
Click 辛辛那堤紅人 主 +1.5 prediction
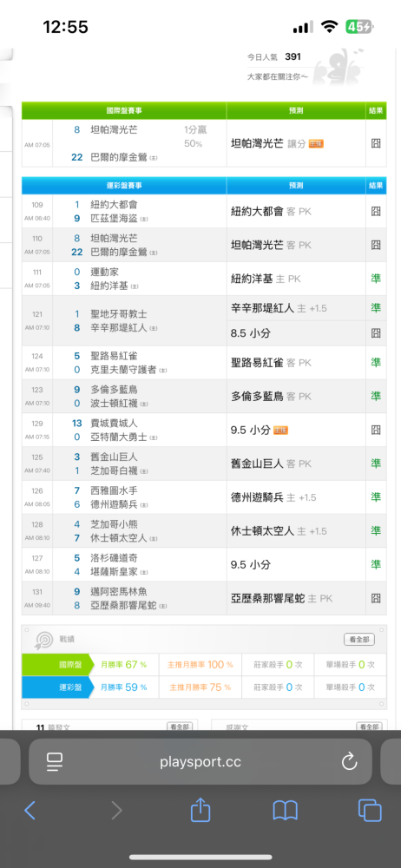click(x=279, y=308)
